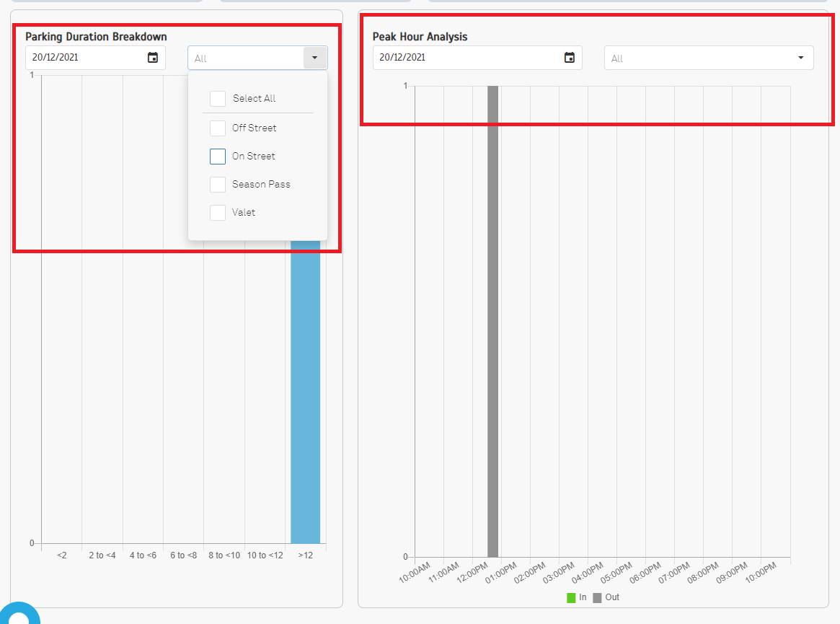Click the Select All label text
Image resolution: width=840 pixels, height=624 pixels.
(254, 99)
